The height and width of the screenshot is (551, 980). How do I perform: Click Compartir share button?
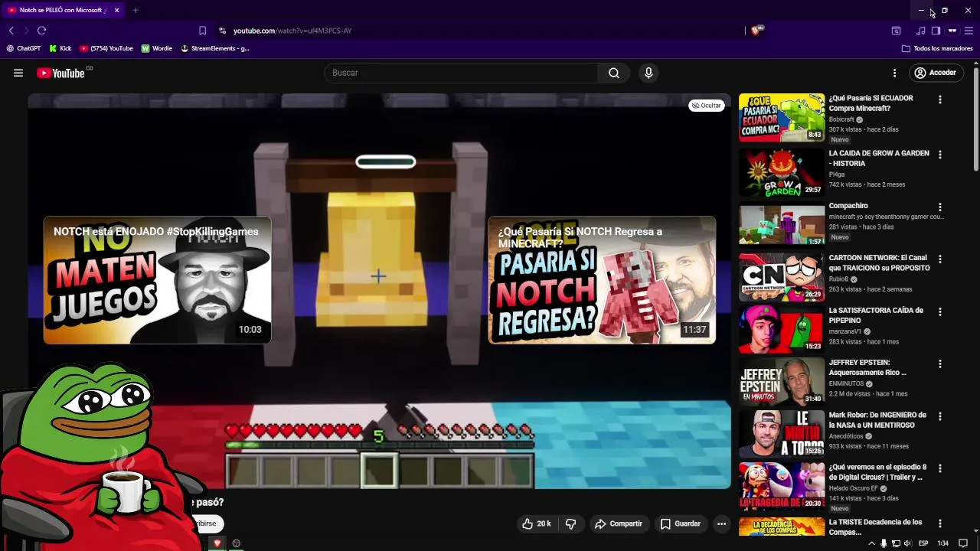[618, 523]
